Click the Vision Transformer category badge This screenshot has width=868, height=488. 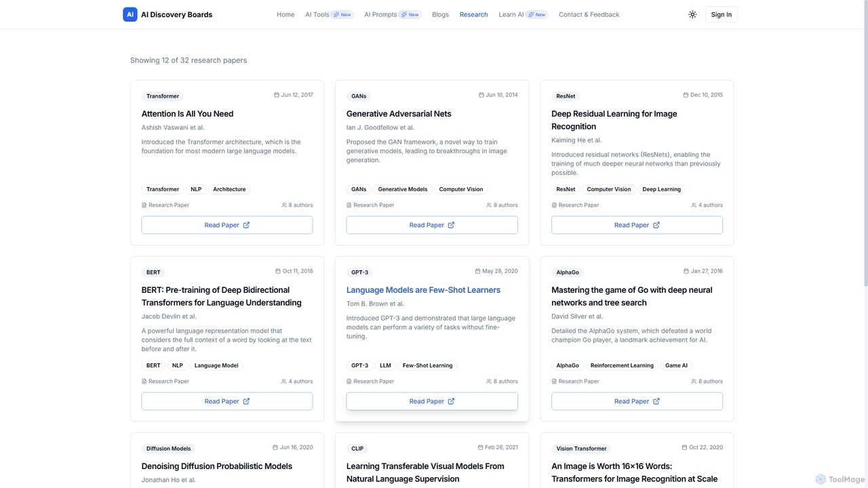tap(581, 449)
